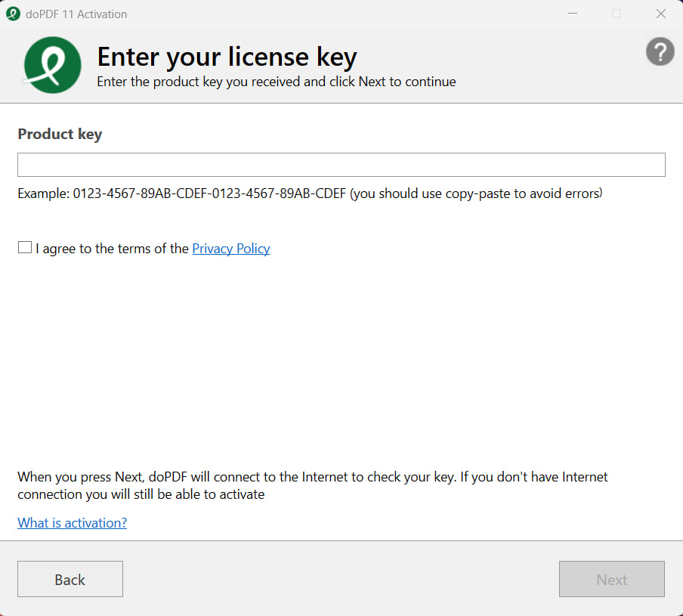Click the subtitle about clicking Next to continue
The width and height of the screenshot is (683, 616).
click(x=276, y=82)
